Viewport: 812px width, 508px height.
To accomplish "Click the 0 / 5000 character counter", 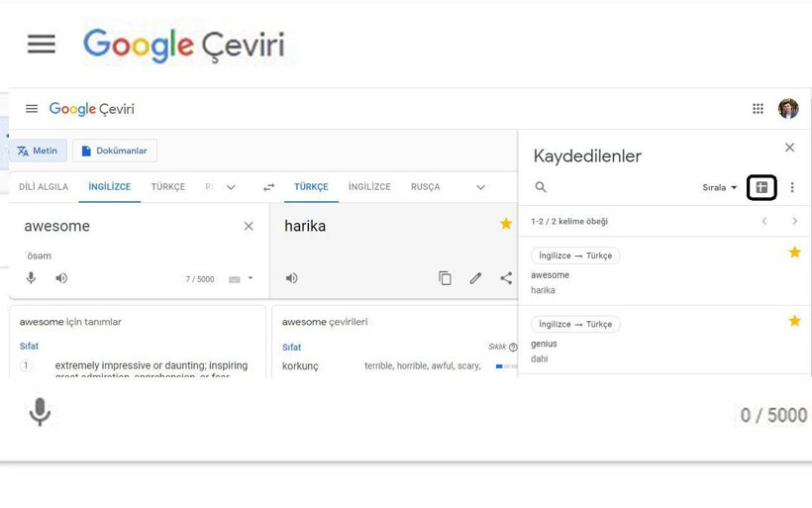I will click(773, 415).
